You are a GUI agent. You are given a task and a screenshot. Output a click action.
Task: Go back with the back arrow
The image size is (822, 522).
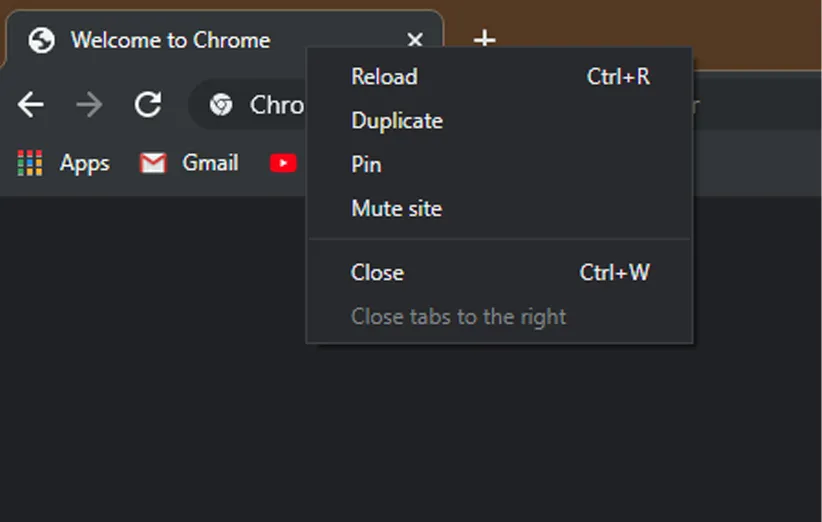click(31, 104)
